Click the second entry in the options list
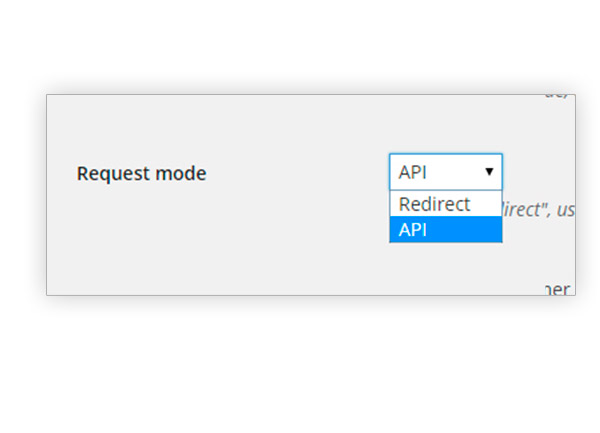600x433 pixels. [445, 230]
